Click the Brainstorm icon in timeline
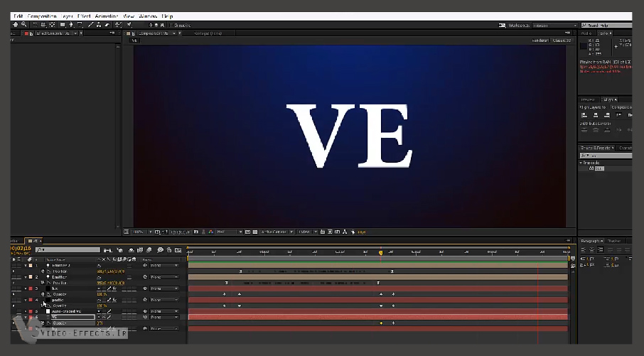This screenshot has width=644, height=356. 160,250
